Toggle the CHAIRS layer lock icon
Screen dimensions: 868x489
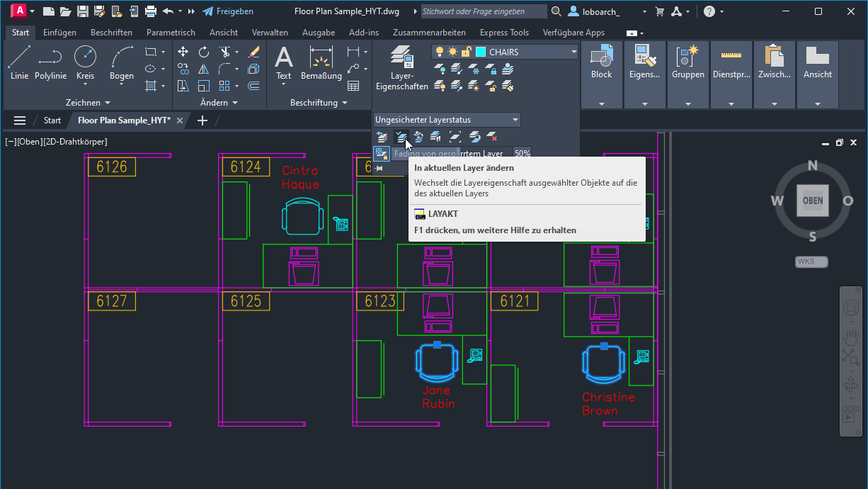(x=466, y=52)
